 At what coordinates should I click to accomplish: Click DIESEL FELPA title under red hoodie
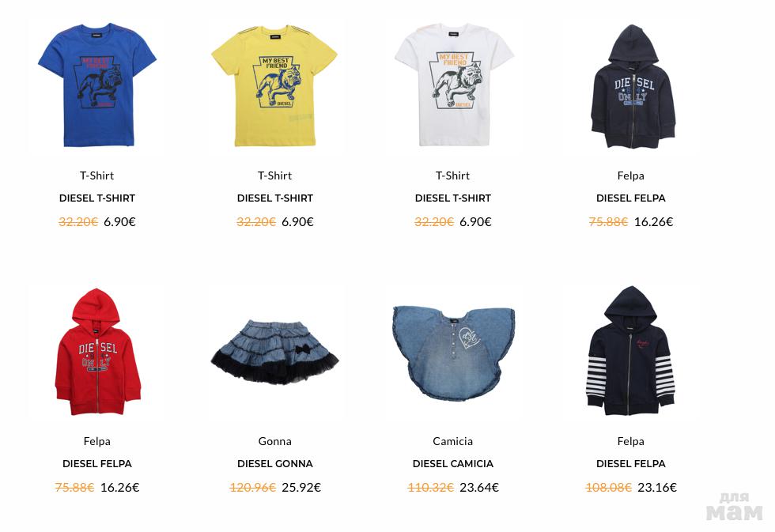[96, 464]
